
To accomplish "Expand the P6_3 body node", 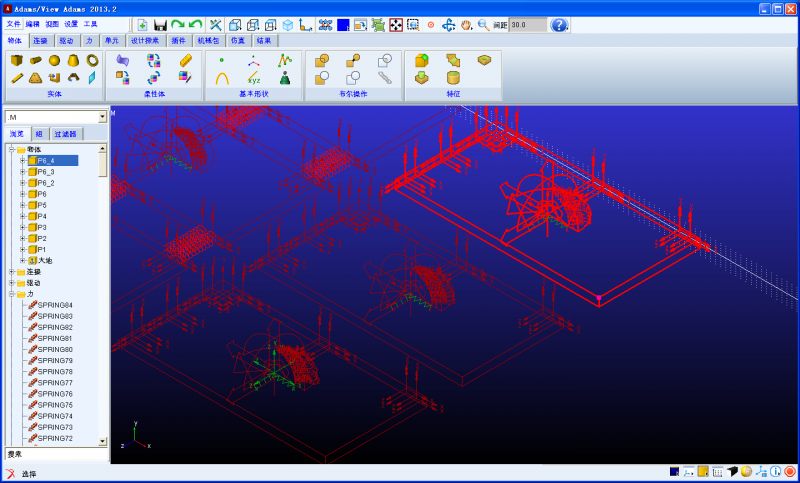I will 22,172.
